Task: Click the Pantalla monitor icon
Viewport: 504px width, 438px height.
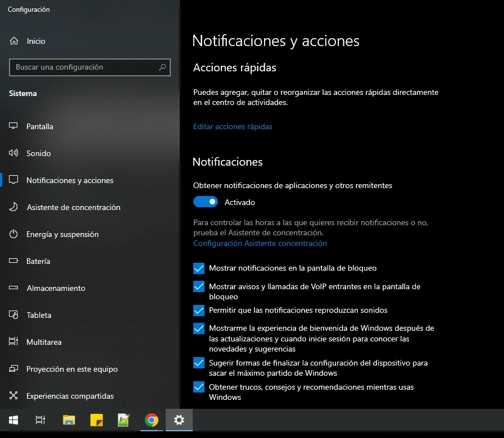Action: [13, 126]
